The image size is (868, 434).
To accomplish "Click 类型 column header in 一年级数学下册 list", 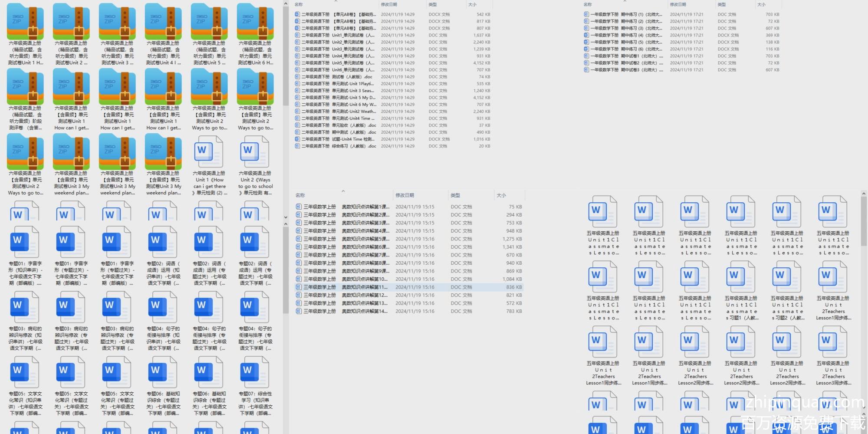I will click(722, 4).
